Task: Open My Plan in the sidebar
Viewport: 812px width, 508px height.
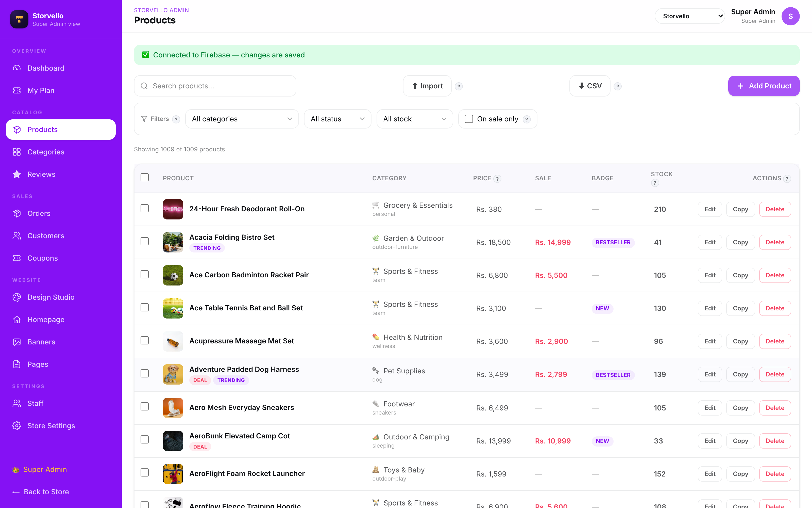Action: [x=61, y=90]
